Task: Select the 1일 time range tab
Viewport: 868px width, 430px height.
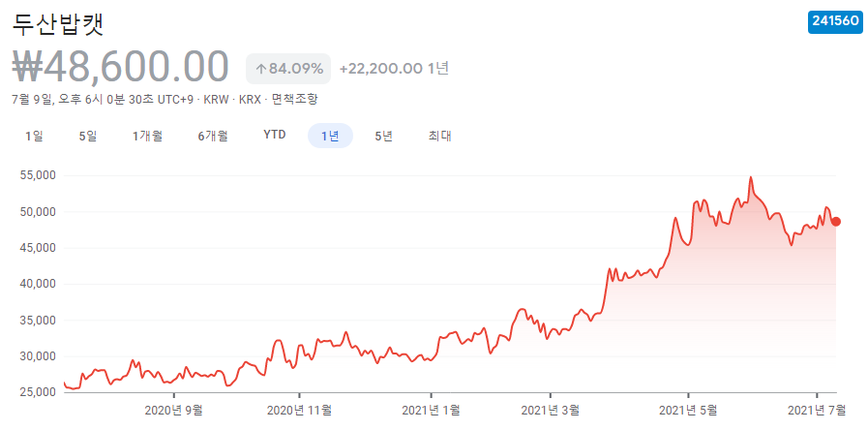Action: [34, 136]
